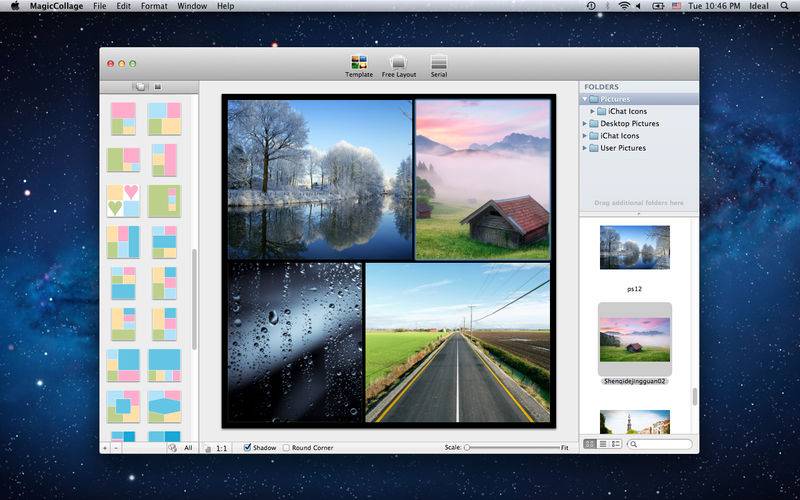This screenshot has height=500, width=800.
Task: Switch photo browser to detailed list view
Action: (615, 444)
